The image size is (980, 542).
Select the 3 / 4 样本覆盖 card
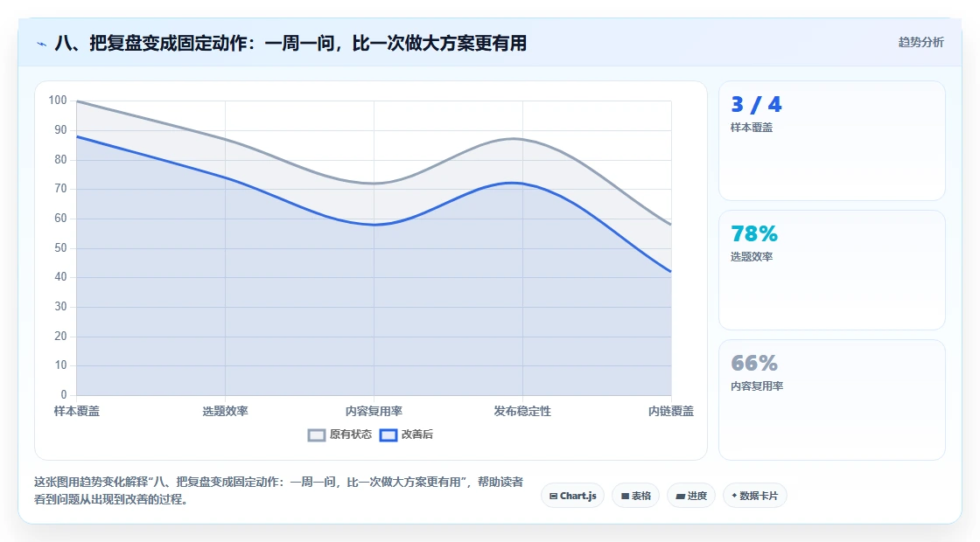coord(832,141)
